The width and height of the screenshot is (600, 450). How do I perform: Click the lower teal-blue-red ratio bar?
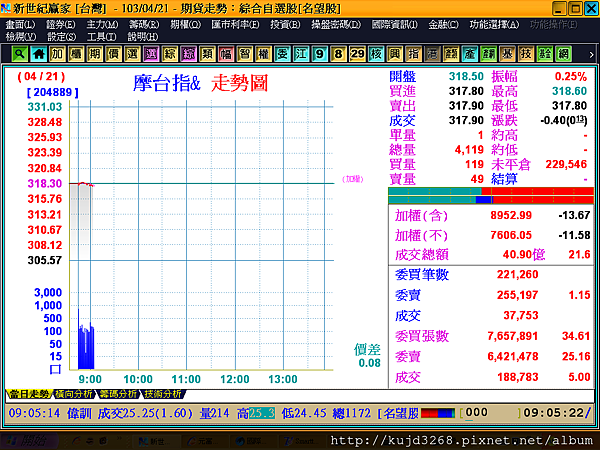tap(491, 199)
